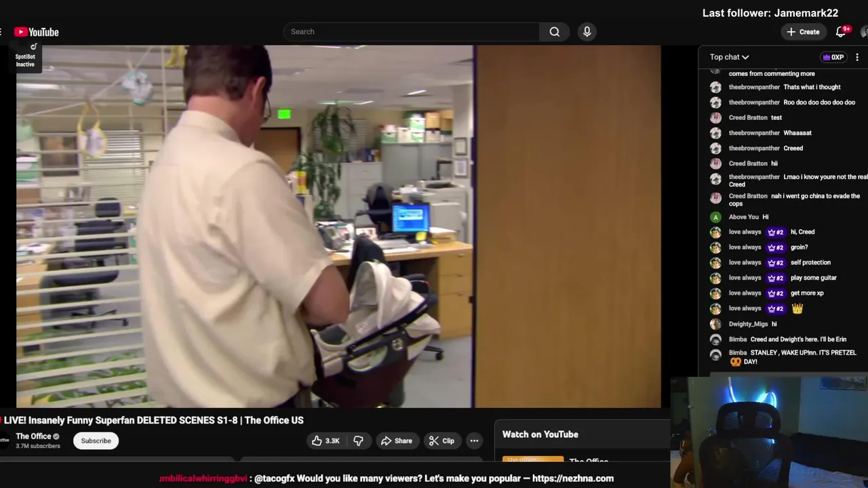Subscribe to The Office channel
This screenshot has height=488, width=868.
(x=96, y=441)
